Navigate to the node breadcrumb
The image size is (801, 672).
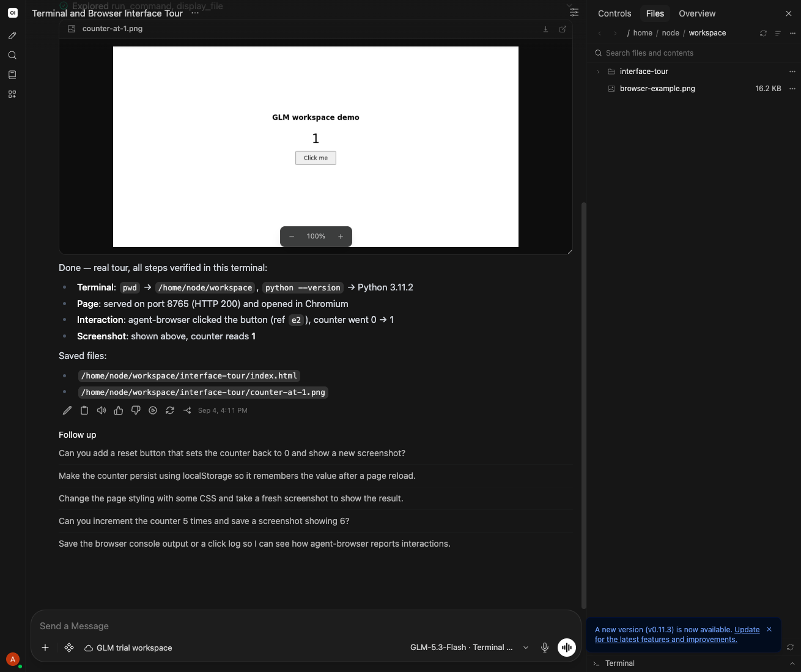point(670,33)
